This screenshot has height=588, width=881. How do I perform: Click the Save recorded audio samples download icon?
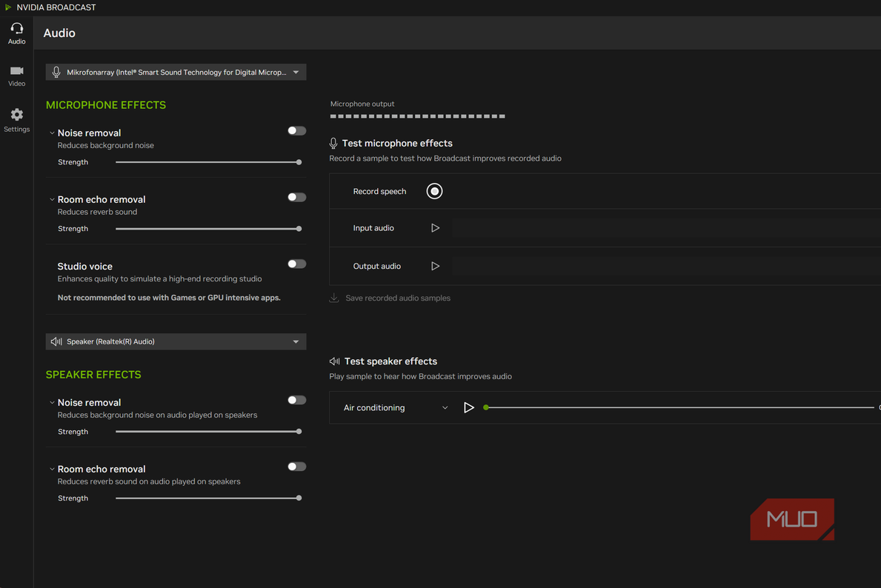pos(333,298)
